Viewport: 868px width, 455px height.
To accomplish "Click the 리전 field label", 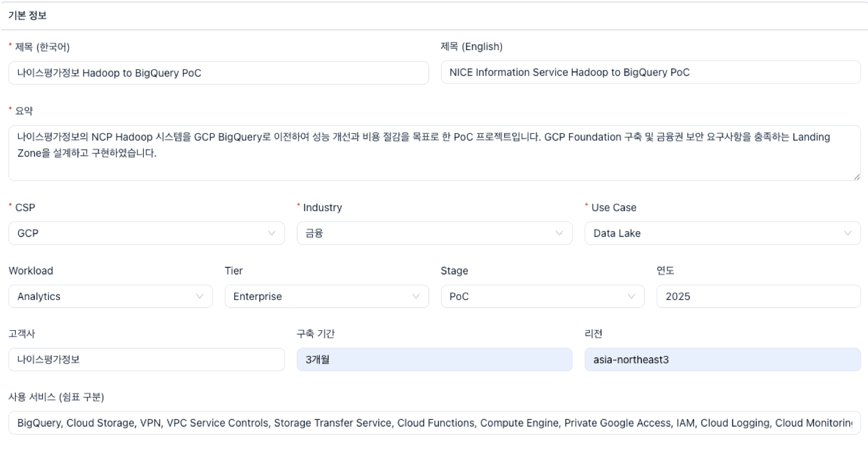I will tap(593, 334).
